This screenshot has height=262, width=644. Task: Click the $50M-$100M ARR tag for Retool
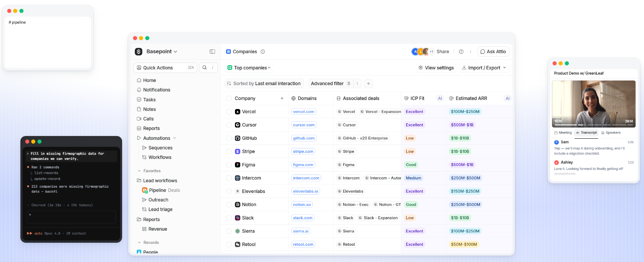[x=464, y=244]
